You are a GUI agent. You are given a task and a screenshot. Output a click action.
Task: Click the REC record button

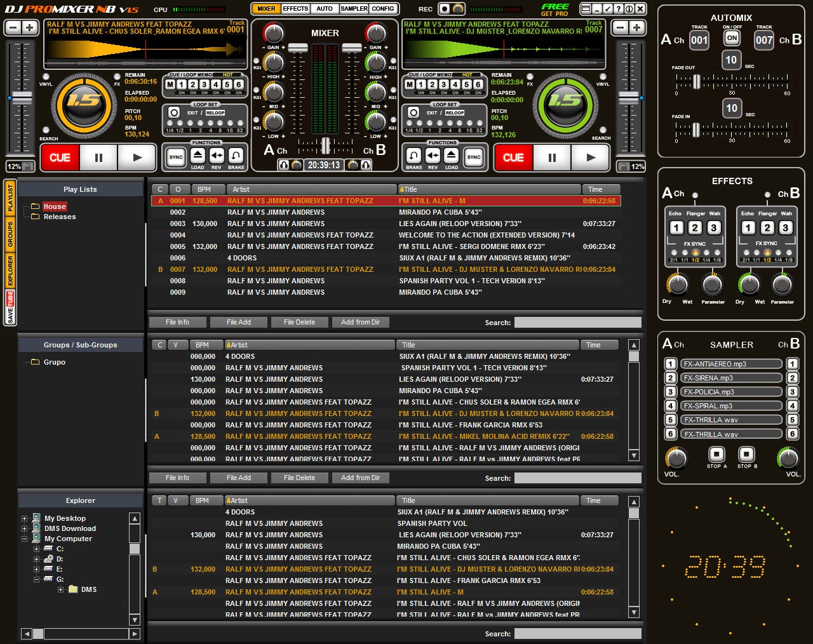click(445, 9)
